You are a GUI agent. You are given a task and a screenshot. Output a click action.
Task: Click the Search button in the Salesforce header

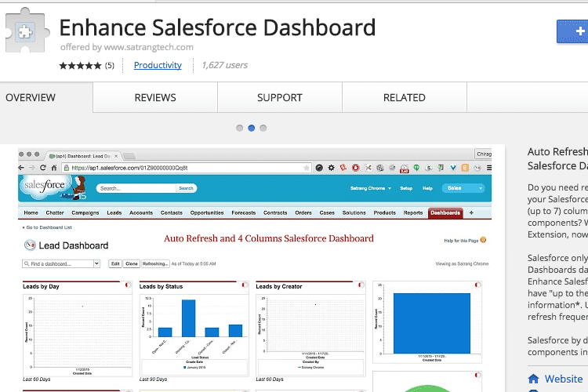point(186,188)
